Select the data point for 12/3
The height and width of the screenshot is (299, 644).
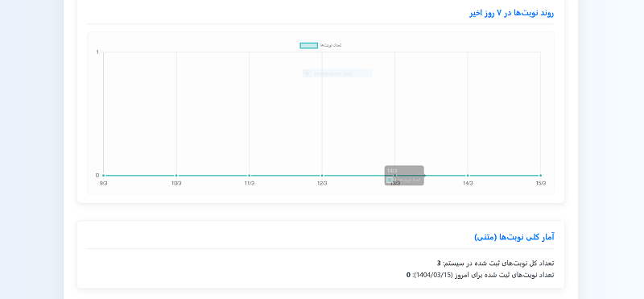pyautogui.click(x=322, y=176)
